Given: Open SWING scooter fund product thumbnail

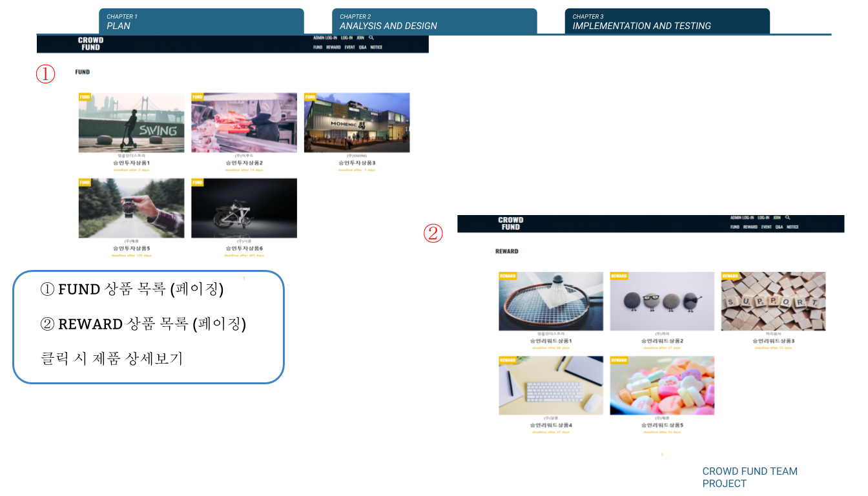Looking at the screenshot, I should coord(131,123).
